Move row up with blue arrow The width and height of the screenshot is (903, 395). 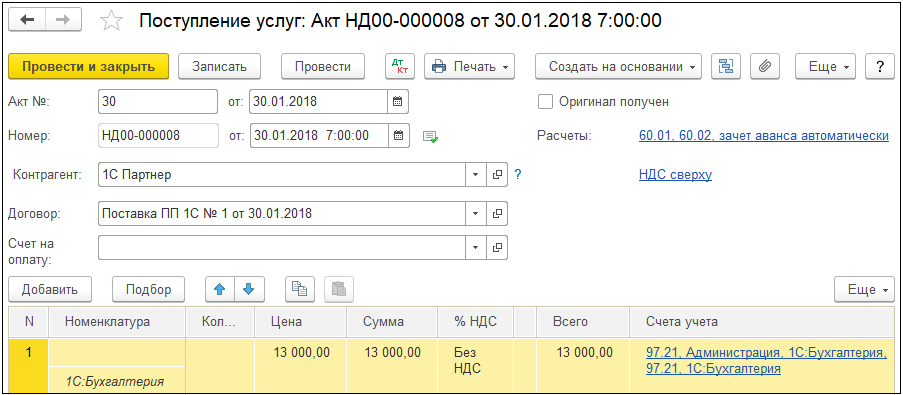click(219, 289)
